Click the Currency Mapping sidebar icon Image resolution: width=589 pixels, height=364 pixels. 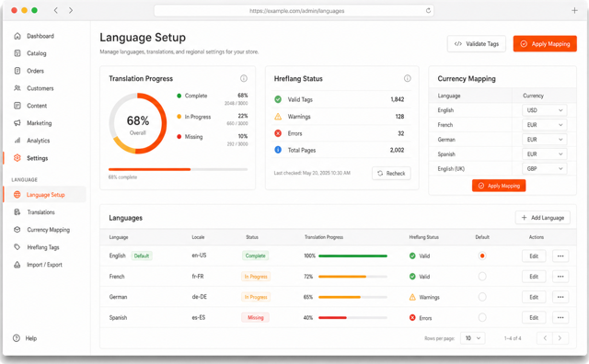coord(17,230)
